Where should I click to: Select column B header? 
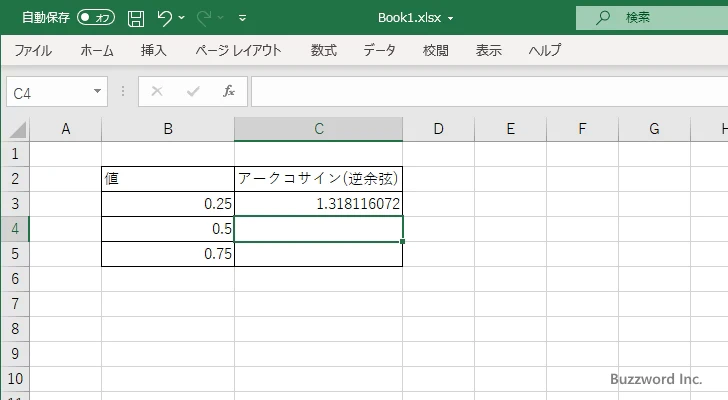(x=168, y=129)
